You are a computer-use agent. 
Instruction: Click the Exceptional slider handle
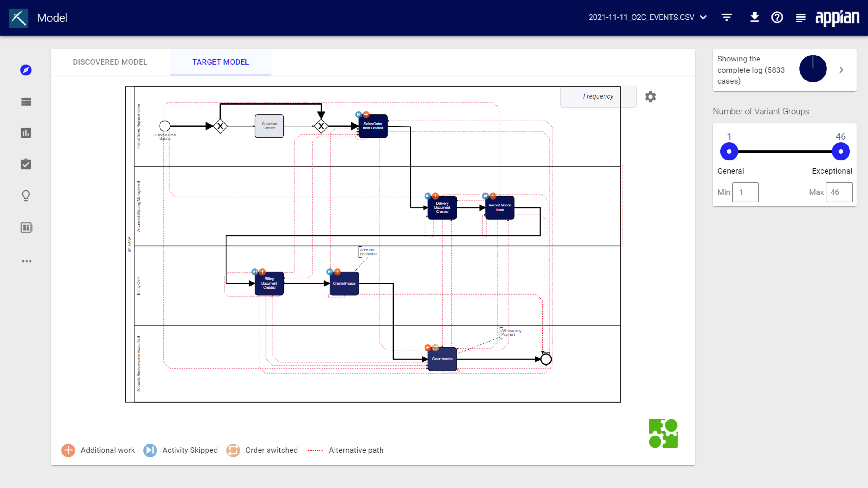(840, 152)
